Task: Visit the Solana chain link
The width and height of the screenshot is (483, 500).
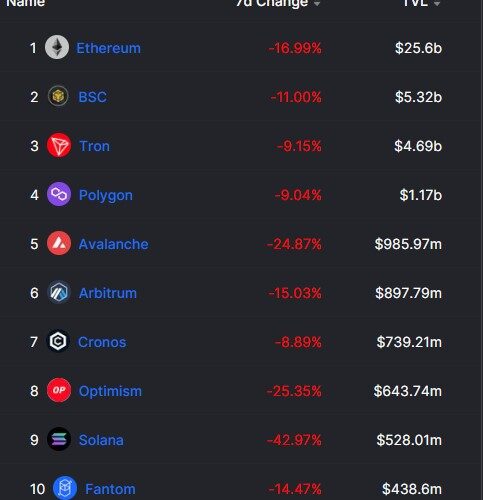Action: (x=101, y=440)
